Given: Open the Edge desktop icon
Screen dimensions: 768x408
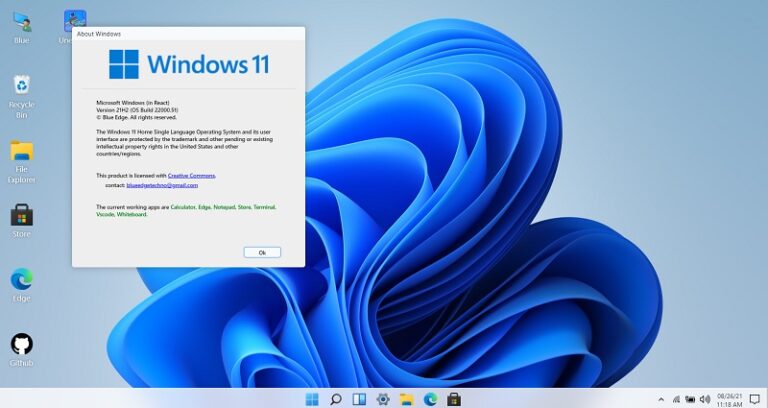Looking at the screenshot, I should [22, 285].
